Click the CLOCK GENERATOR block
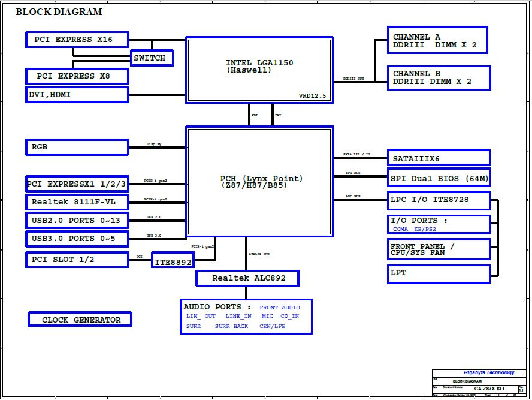532x400 pixels. [80, 320]
